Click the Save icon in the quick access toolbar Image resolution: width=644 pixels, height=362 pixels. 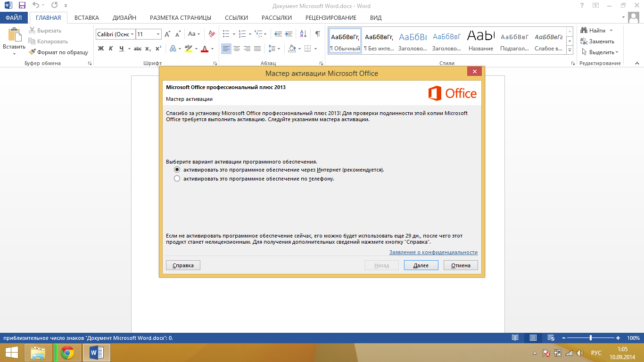click(x=22, y=6)
